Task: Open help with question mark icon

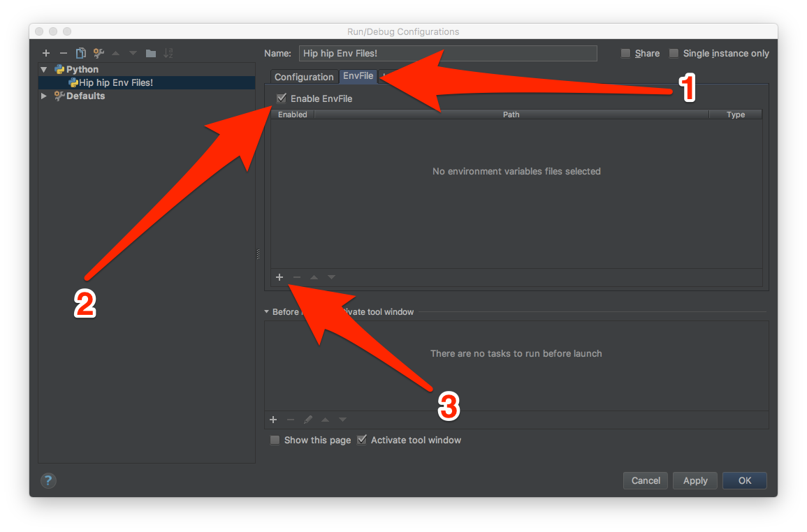Action: (x=48, y=480)
